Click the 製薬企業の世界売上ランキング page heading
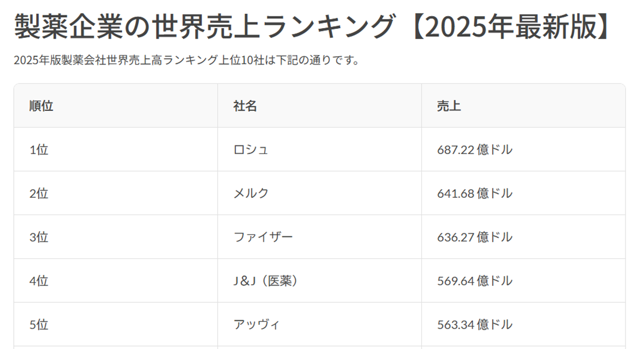The image size is (644, 349). click(311, 26)
